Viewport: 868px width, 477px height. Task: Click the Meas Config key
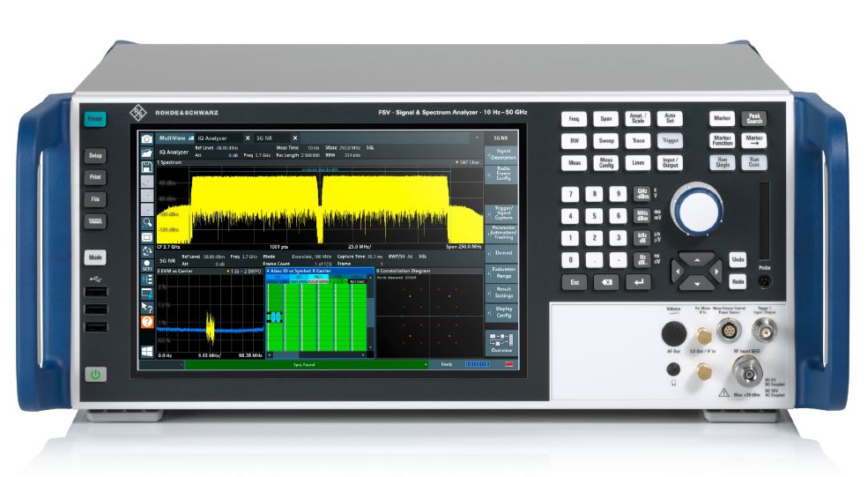[606, 163]
